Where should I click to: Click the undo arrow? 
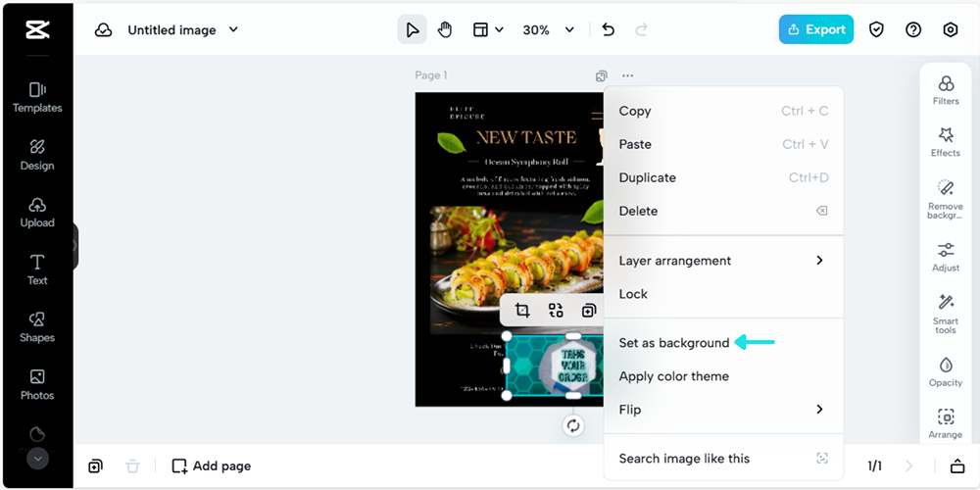tap(609, 29)
